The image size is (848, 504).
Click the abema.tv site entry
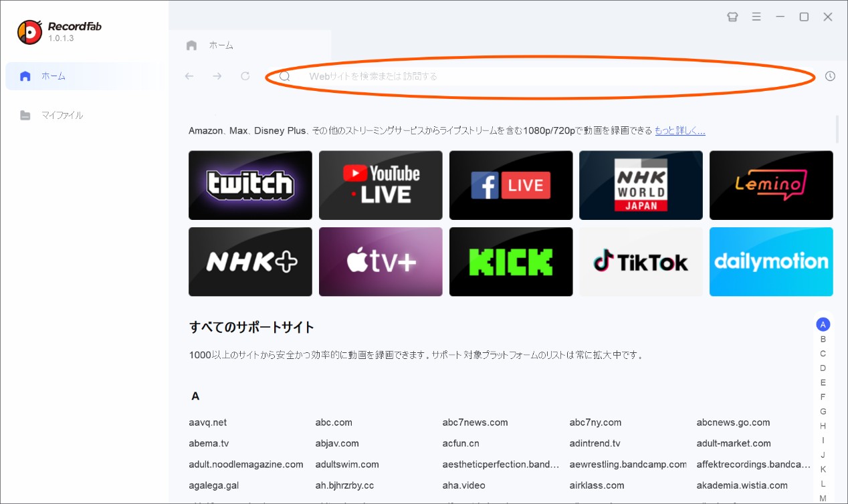(x=209, y=443)
